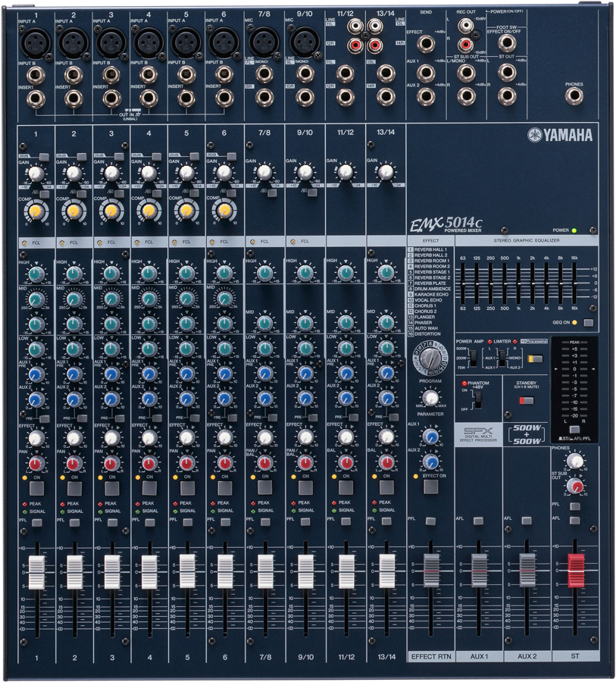Toggle the PHANTOM +48V switch

tap(477, 399)
